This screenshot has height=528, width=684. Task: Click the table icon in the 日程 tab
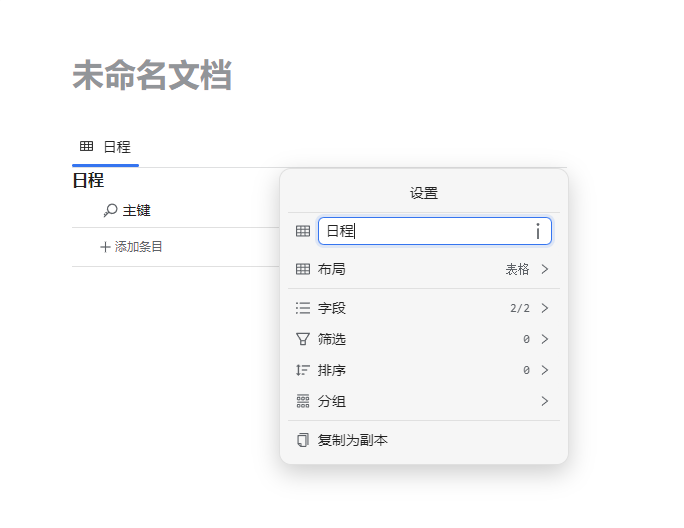point(87,147)
